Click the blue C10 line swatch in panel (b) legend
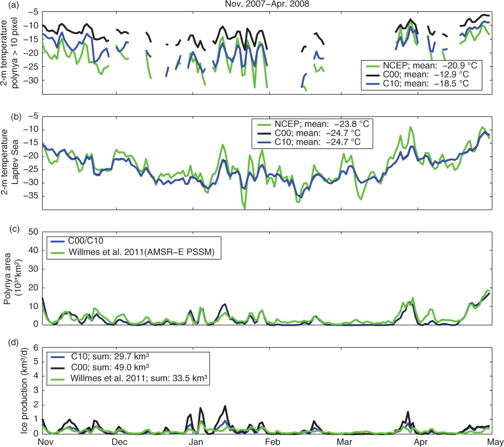 [263, 142]
